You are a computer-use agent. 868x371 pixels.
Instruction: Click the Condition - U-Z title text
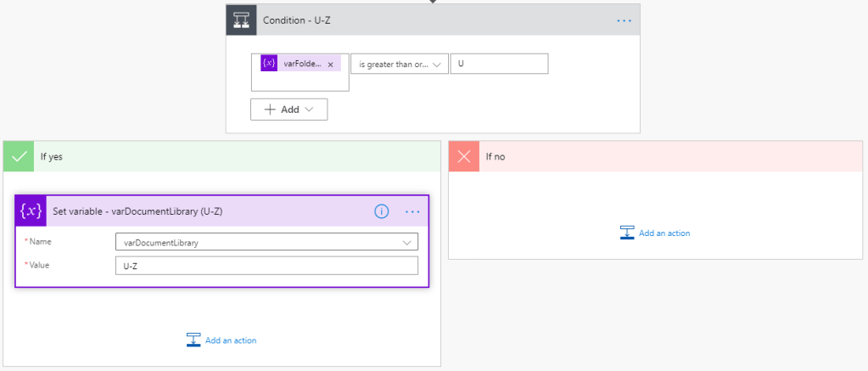pos(297,20)
